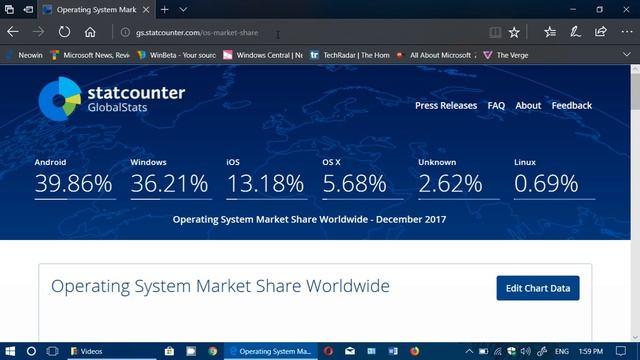Click Edit Chart Data button

pos(538,288)
